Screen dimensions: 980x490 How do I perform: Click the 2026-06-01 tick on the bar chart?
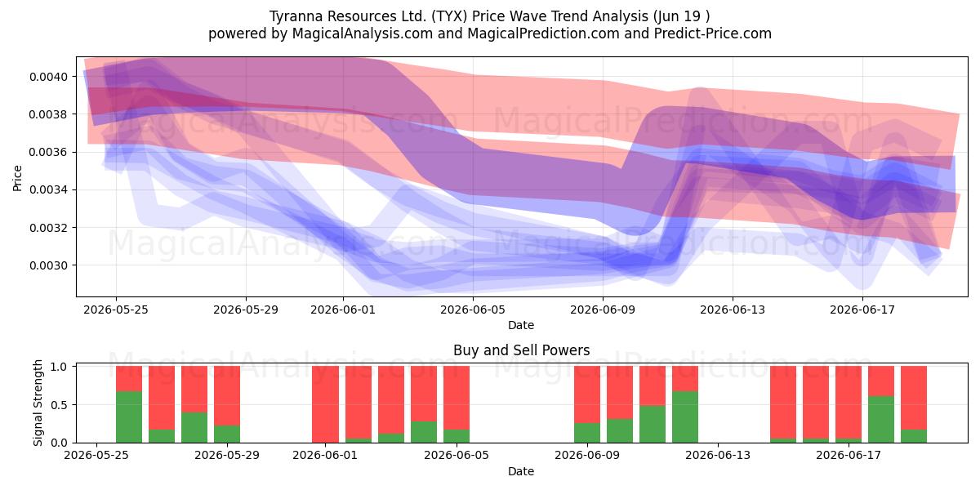(x=325, y=456)
